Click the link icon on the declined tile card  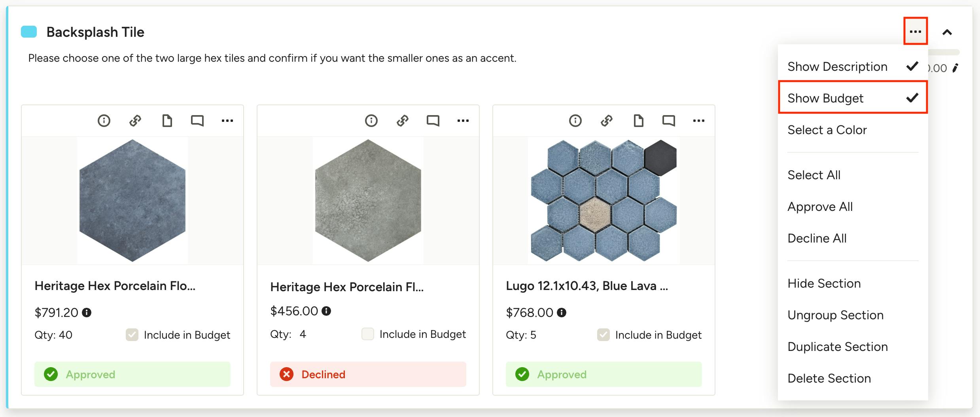pyautogui.click(x=402, y=121)
